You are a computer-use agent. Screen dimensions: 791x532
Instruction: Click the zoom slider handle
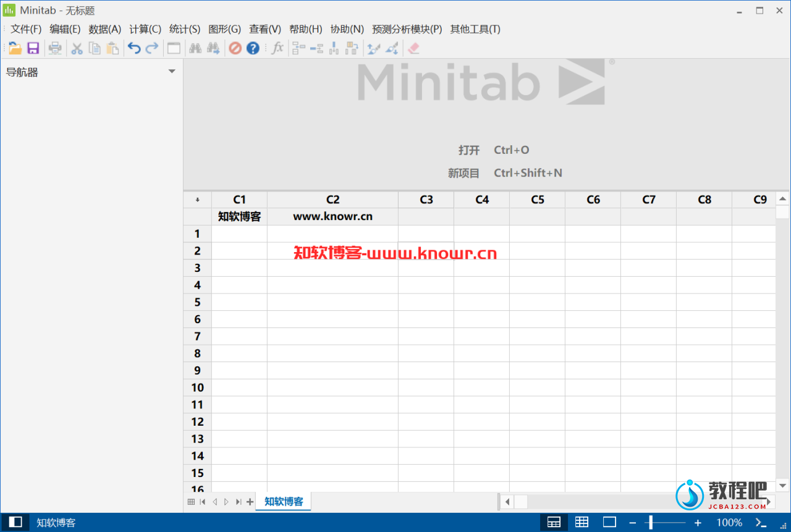651,523
